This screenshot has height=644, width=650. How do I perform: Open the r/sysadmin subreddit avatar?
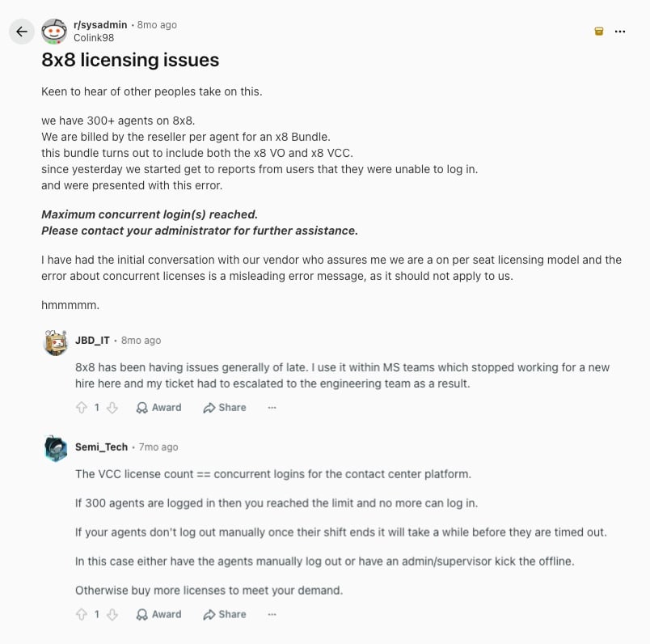(54, 32)
